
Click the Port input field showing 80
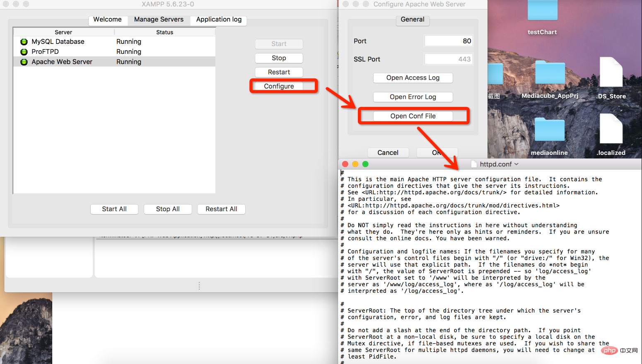449,41
